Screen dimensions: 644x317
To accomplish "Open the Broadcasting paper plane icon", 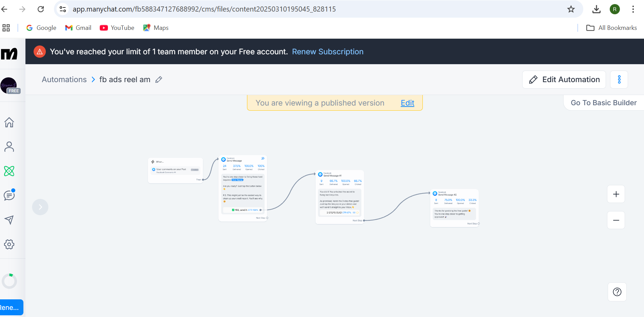I will tap(9, 220).
